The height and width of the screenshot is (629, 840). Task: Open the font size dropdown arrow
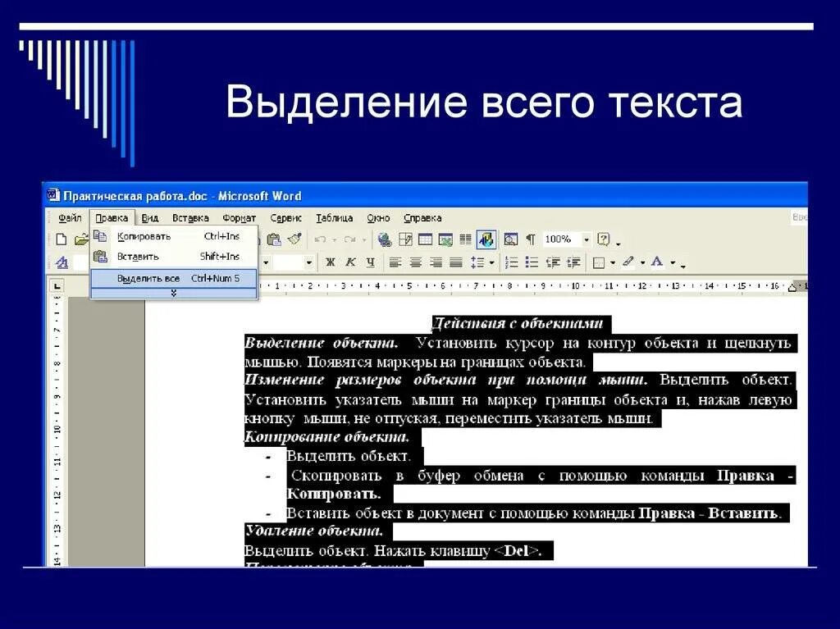pos(308,263)
